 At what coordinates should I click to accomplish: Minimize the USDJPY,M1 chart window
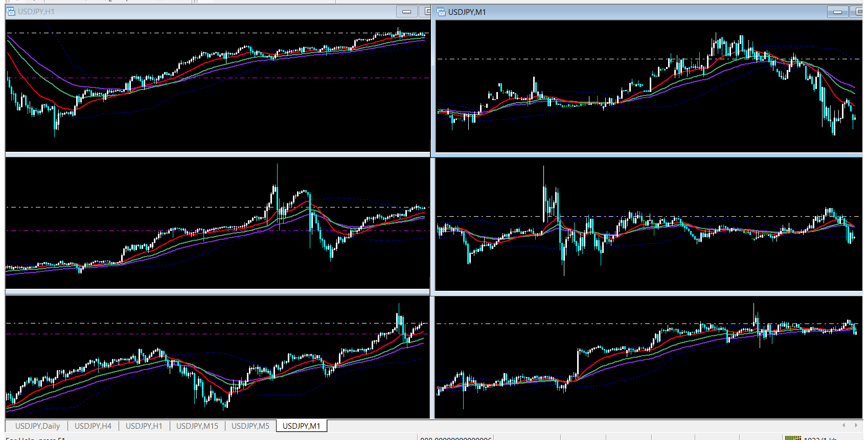pyautogui.click(x=837, y=12)
